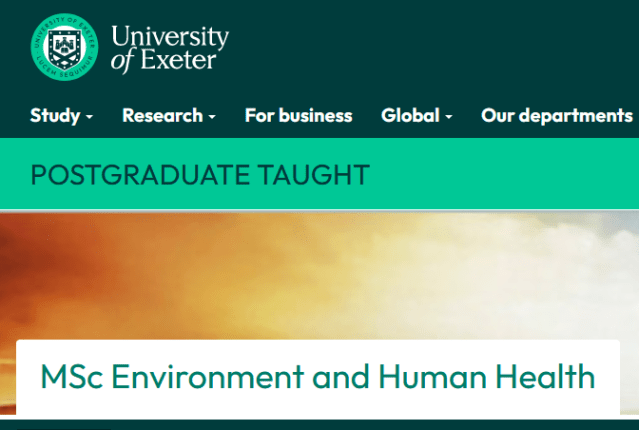This screenshot has width=639, height=430.
Task: Open the Research navigation menu
Action: tap(162, 115)
